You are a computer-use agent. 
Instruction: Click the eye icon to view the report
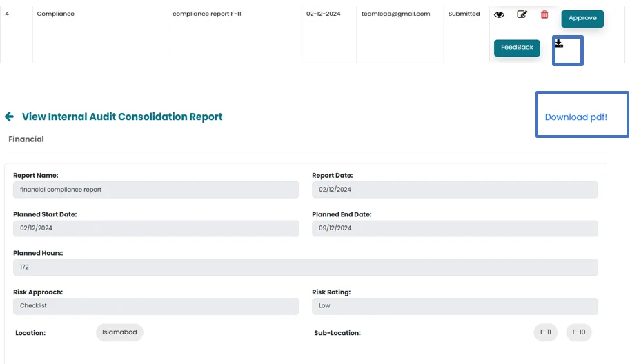point(499,14)
